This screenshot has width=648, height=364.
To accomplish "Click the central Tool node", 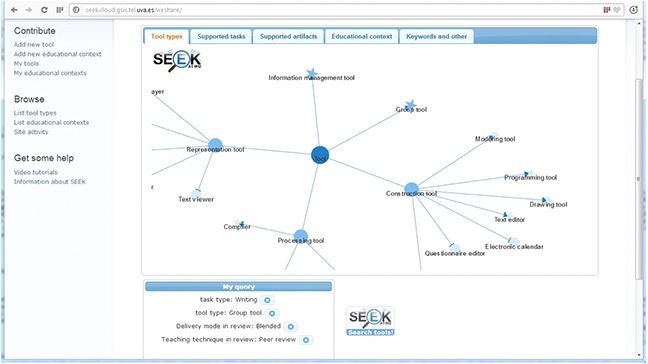I will 320,155.
